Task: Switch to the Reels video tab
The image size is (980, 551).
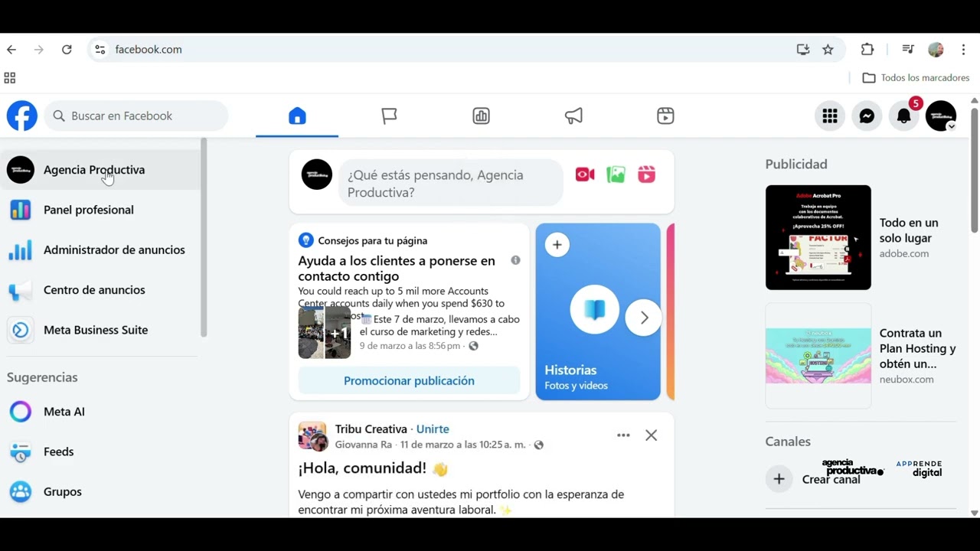Action: 665,116
